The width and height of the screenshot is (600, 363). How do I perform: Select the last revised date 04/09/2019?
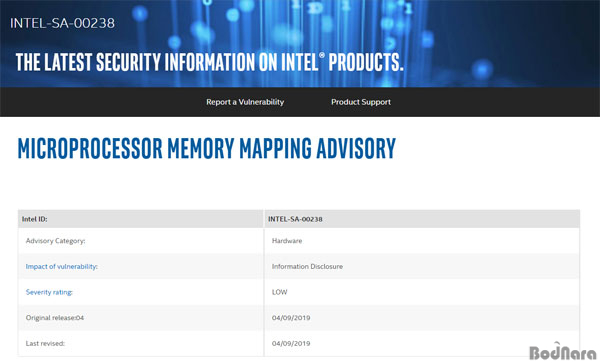[x=291, y=343]
